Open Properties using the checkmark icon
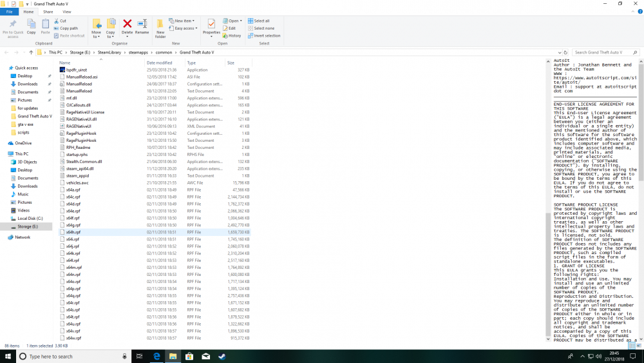 pos(211,25)
